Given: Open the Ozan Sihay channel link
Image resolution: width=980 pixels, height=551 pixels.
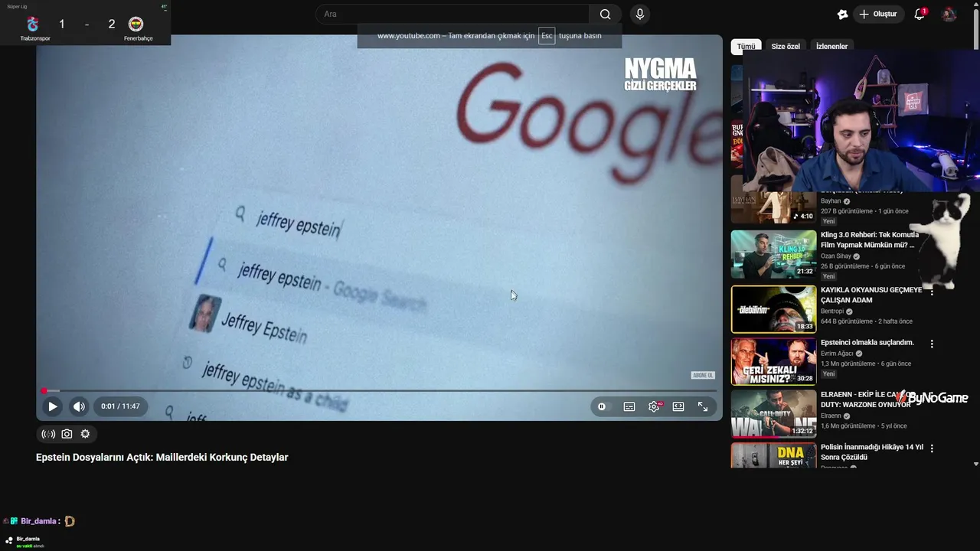Looking at the screenshot, I should [836, 256].
